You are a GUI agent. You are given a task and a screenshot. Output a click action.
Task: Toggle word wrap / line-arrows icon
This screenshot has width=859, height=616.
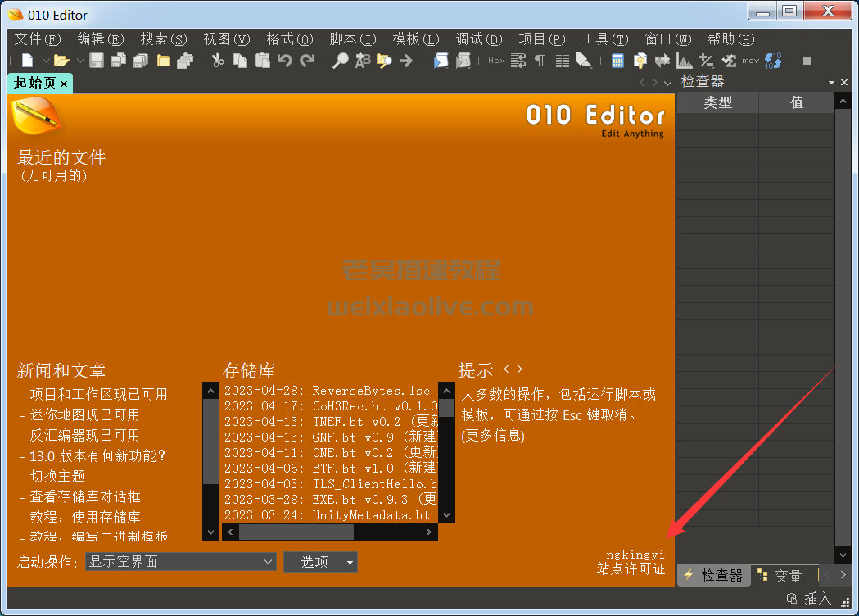(518, 61)
